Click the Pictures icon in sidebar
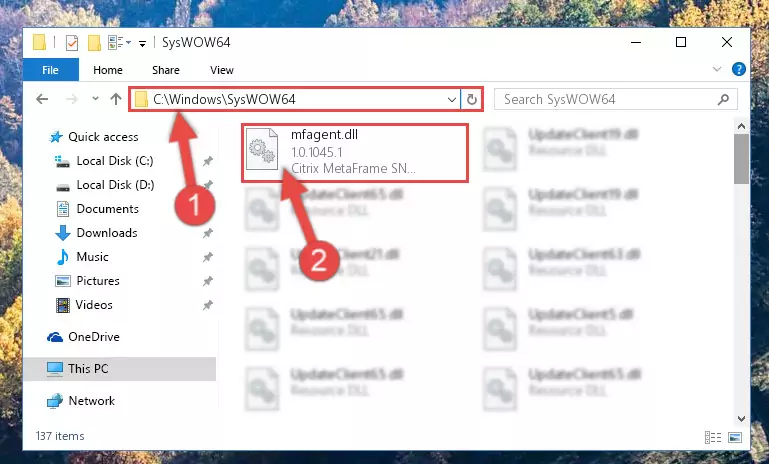This screenshot has height=464, width=769. click(x=63, y=281)
